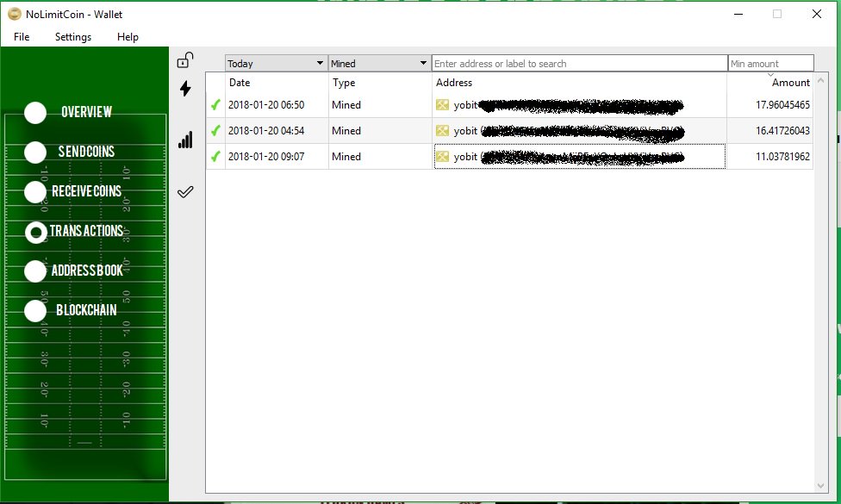Click amount 11.03781962
Viewport: 841px width, 504px height.
tap(782, 157)
